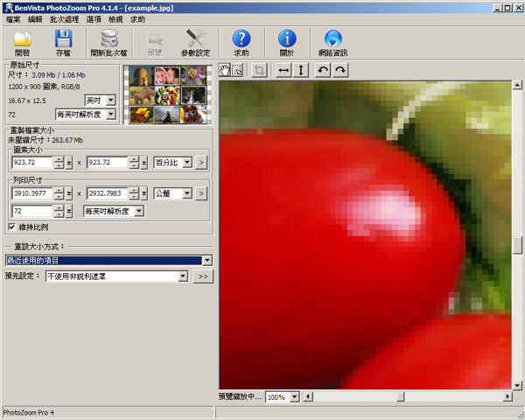The image size is (525, 420).
Task: Rotate image counterclockwise
Action: tap(323, 70)
